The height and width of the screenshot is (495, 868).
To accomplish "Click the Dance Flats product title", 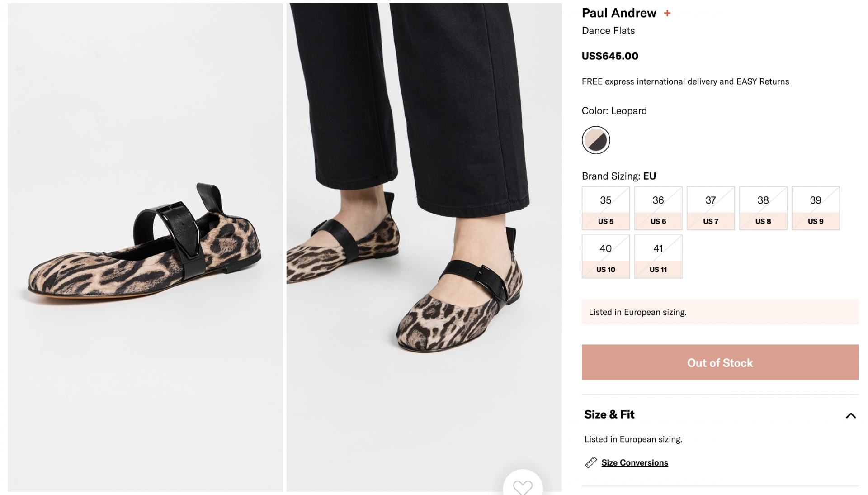I will (608, 30).
